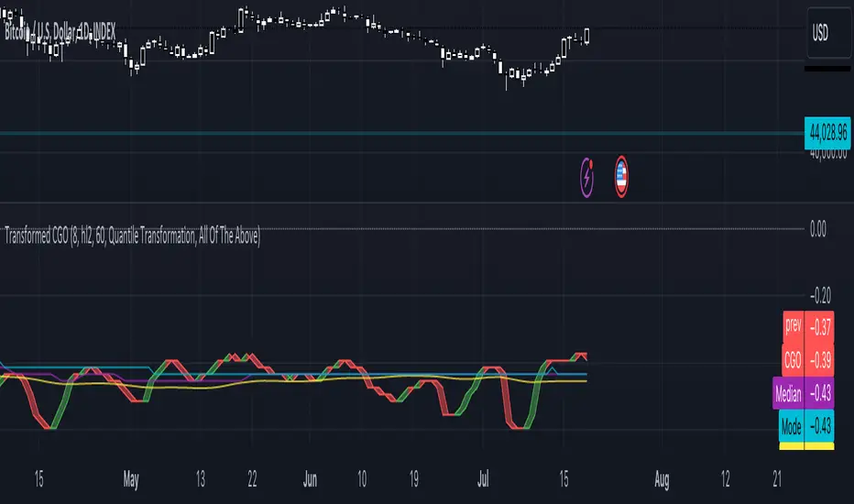
Task: Select the Transformed CGO indicator legend
Action: (134, 236)
